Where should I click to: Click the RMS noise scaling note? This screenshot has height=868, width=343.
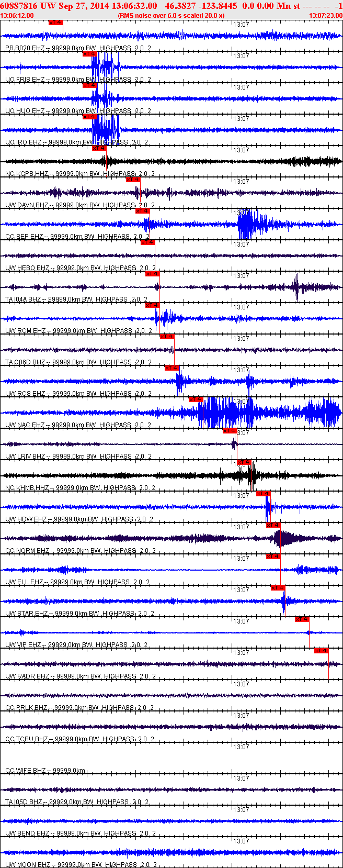tap(171, 16)
